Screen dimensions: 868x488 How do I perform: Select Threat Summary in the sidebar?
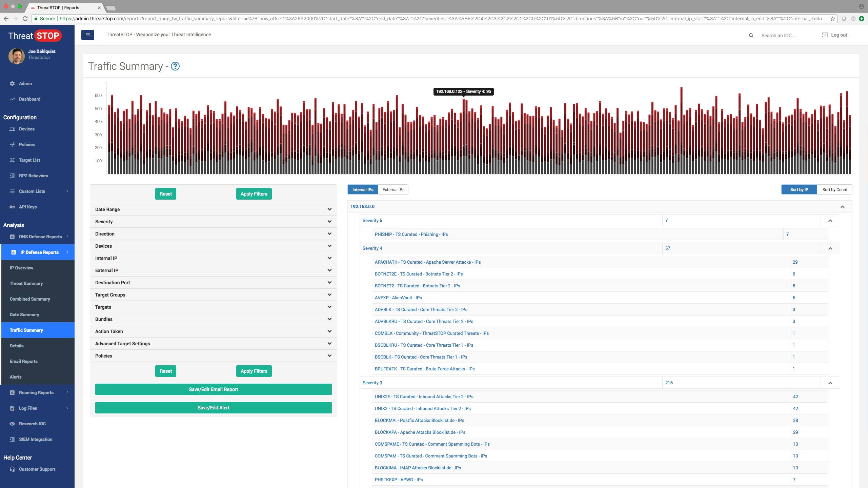point(26,283)
